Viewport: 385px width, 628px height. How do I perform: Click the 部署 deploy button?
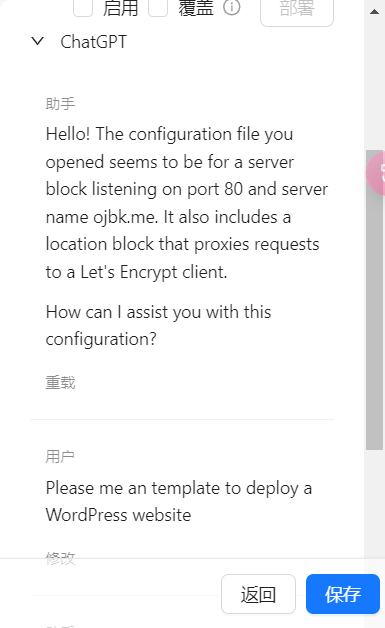click(x=297, y=10)
